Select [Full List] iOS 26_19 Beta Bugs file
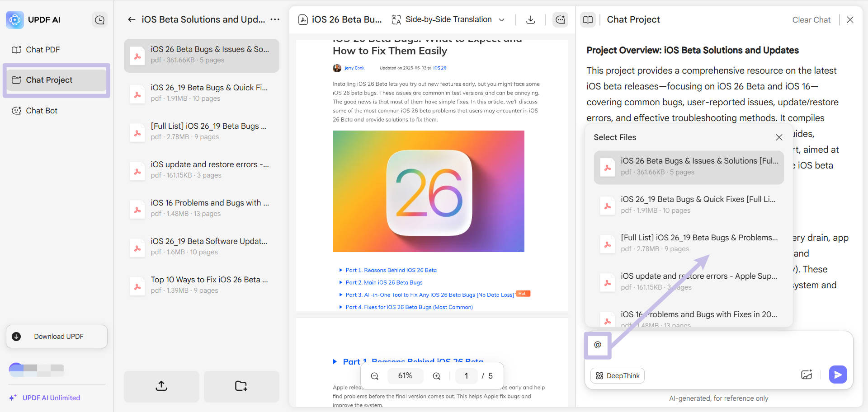868x412 pixels. point(202,132)
